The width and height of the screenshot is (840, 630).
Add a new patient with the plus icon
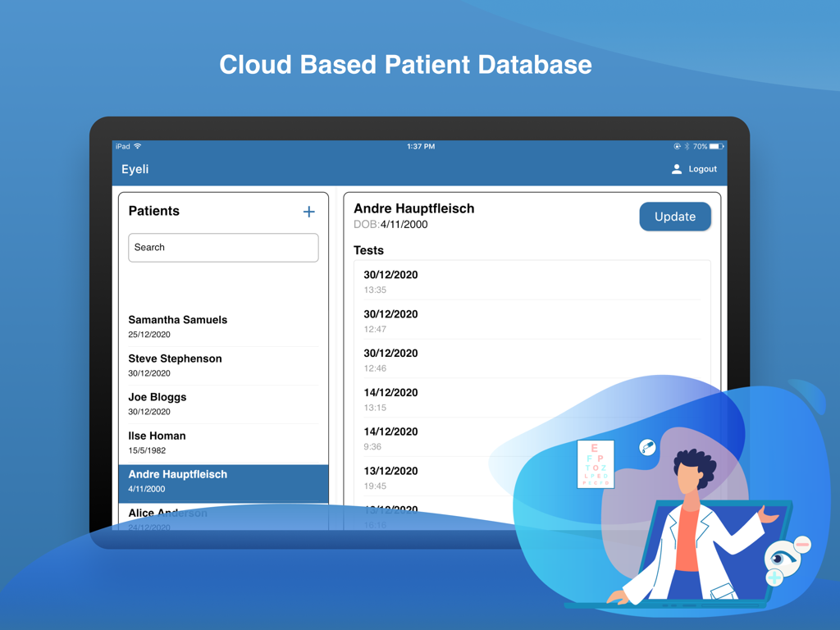pos(308,212)
